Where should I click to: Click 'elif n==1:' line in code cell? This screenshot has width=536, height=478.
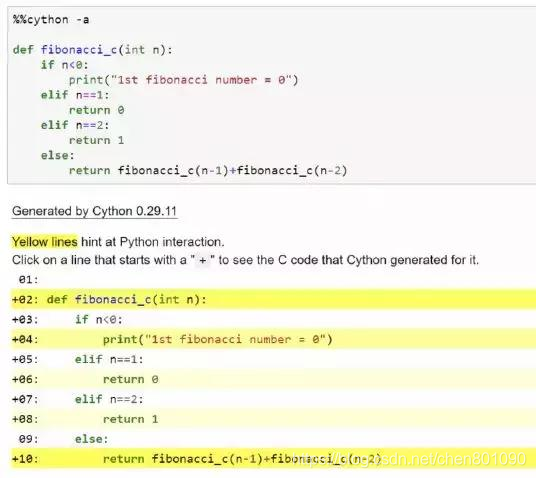[x=75, y=95]
